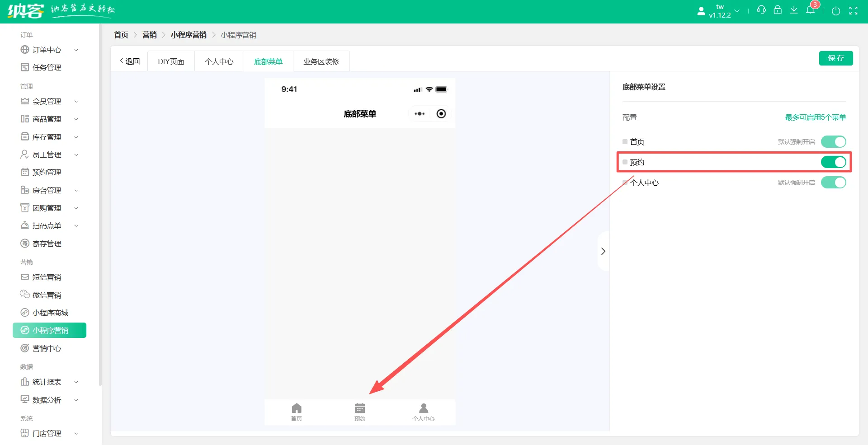868x445 pixels.
Task: Click the lock screen icon
Action: point(778,10)
